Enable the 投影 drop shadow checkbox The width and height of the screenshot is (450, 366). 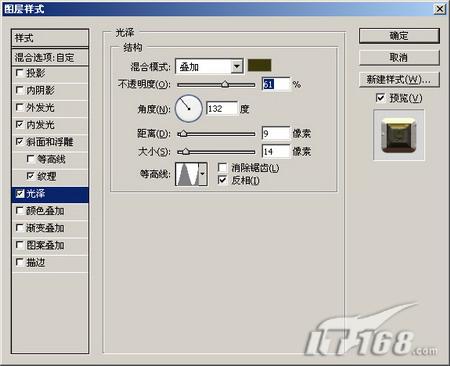[19, 73]
